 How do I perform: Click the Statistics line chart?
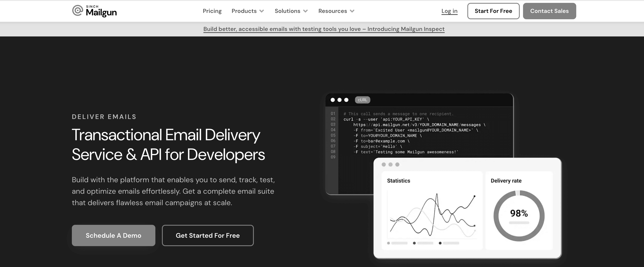[x=432, y=215]
